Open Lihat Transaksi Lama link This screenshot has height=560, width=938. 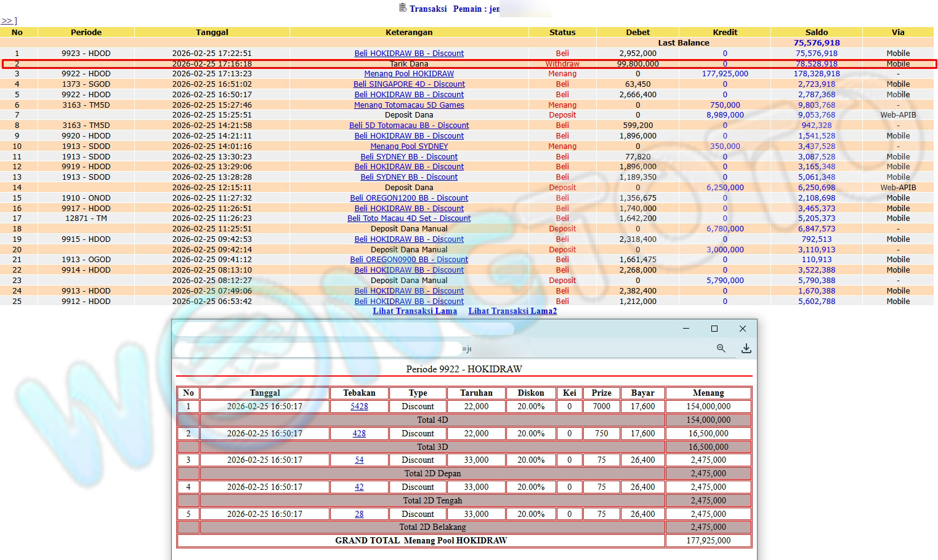click(x=414, y=311)
